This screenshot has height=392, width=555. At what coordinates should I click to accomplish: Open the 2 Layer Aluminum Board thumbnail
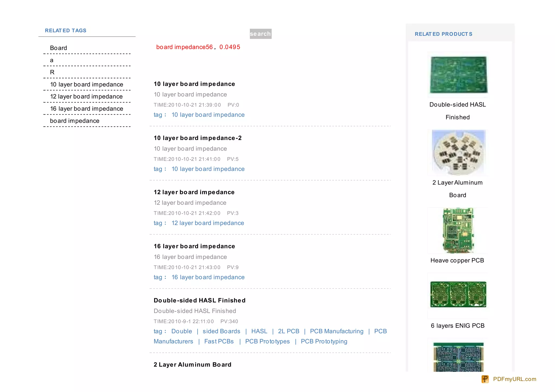pos(458,153)
